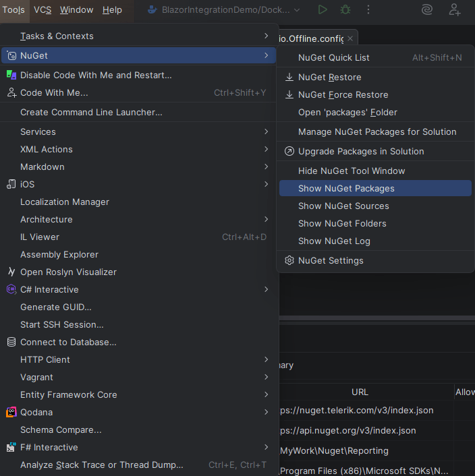
Task: Switch to the Offline.config editor tab
Action: tap(311, 38)
